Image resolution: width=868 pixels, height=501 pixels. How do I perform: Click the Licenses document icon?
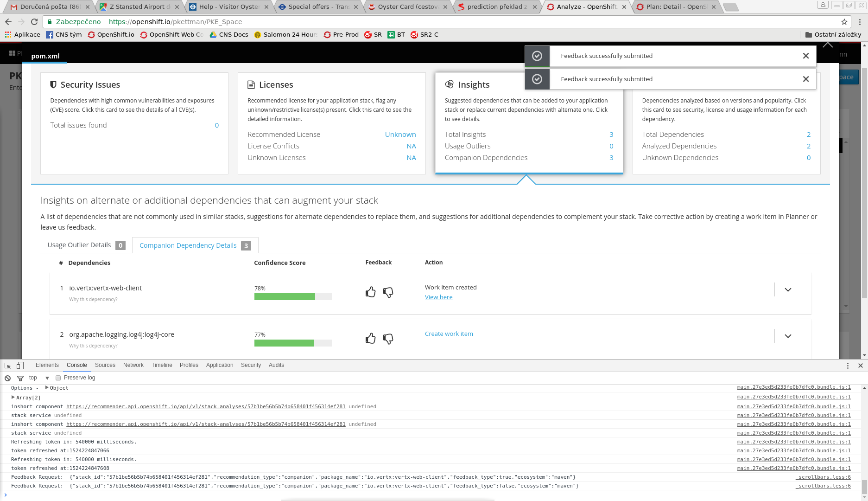click(x=252, y=84)
